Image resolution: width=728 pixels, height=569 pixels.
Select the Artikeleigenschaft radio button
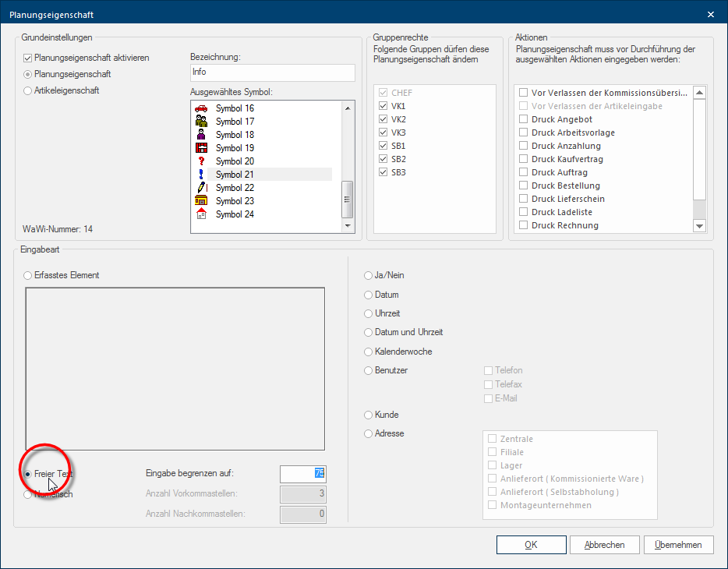[28, 90]
